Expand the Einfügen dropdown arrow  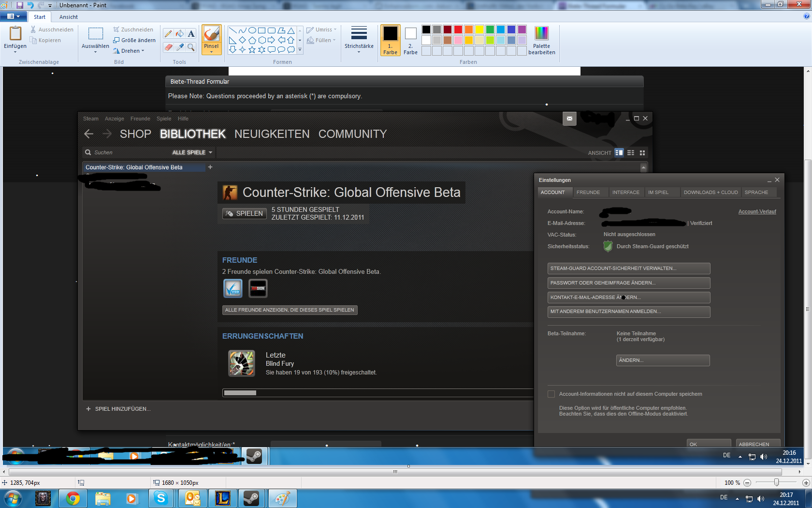(x=15, y=52)
